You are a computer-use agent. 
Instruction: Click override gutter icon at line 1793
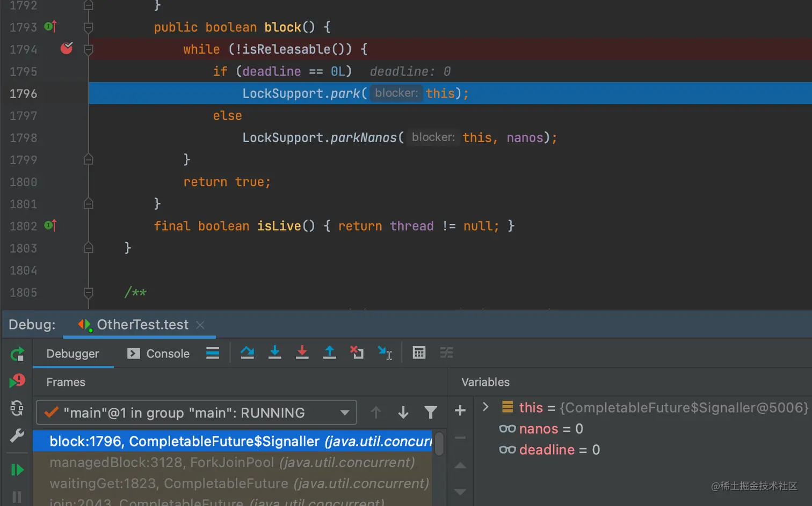pos(50,26)
